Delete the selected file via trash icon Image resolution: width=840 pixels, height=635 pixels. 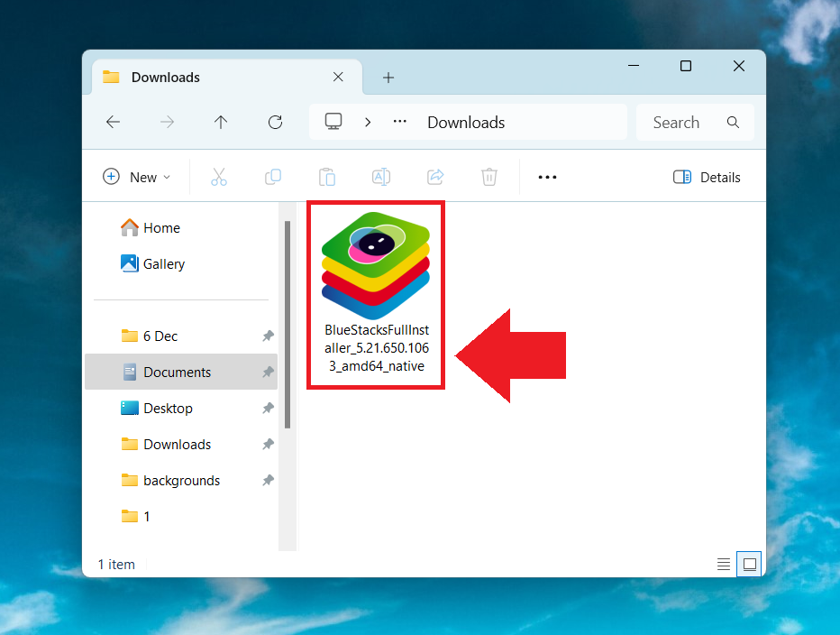[489, 177]
